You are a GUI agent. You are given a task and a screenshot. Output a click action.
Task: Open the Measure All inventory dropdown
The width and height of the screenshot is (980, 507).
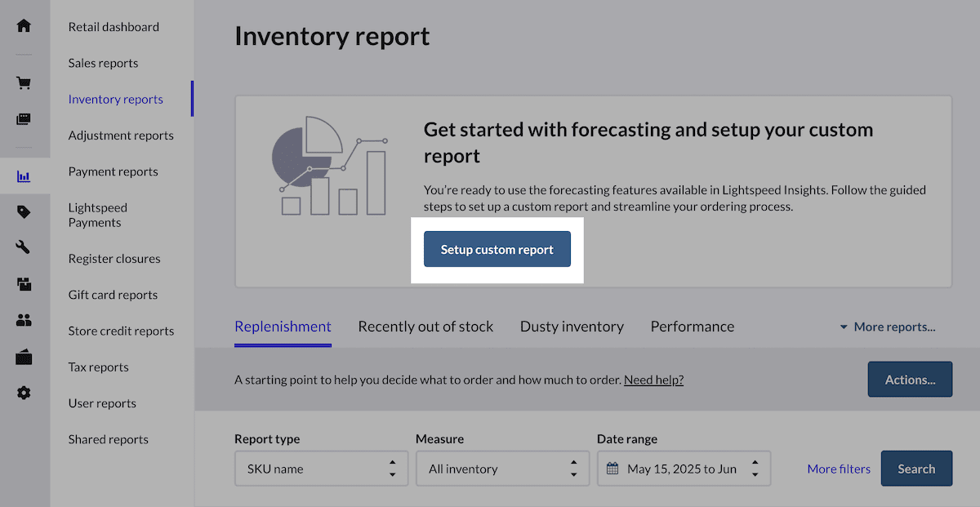(x=502, y=469)
